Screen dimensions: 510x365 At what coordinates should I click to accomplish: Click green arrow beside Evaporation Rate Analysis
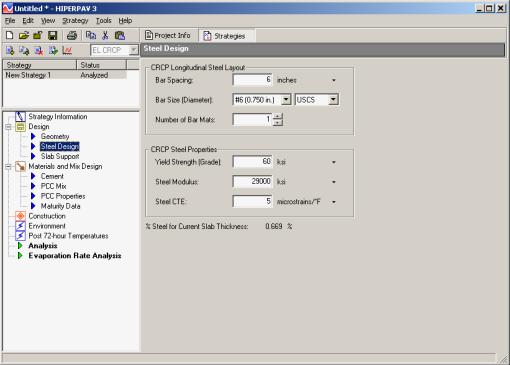click(20, 256)
